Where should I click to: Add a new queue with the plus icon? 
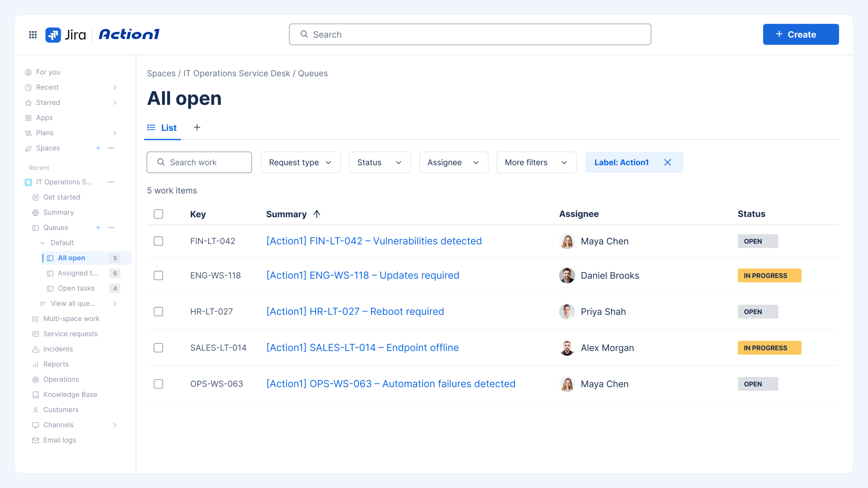coord(98,227)
